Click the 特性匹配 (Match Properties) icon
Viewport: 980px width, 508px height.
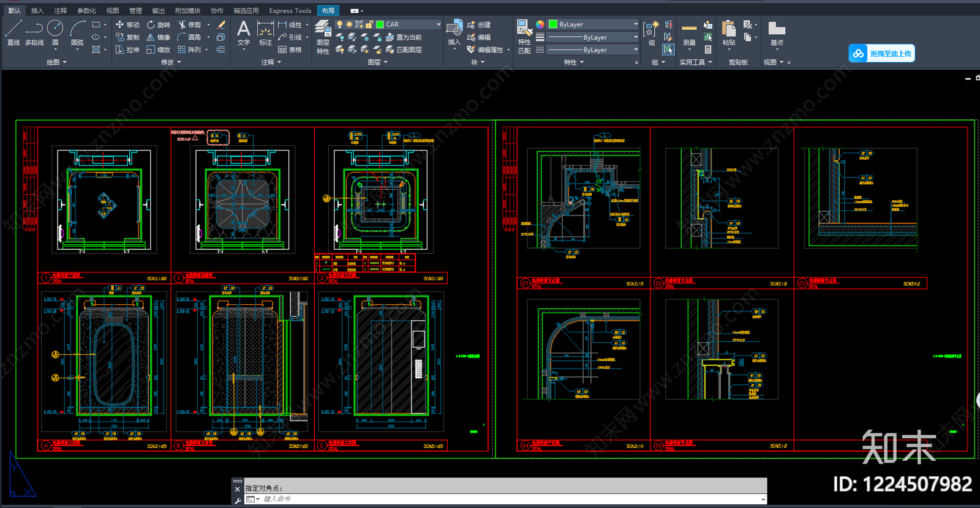(524, 37)
